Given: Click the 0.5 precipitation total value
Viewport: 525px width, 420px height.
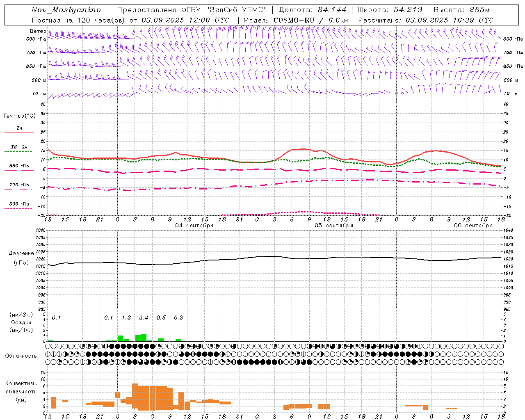Looking at the screenshot, I should click(161, 318).
